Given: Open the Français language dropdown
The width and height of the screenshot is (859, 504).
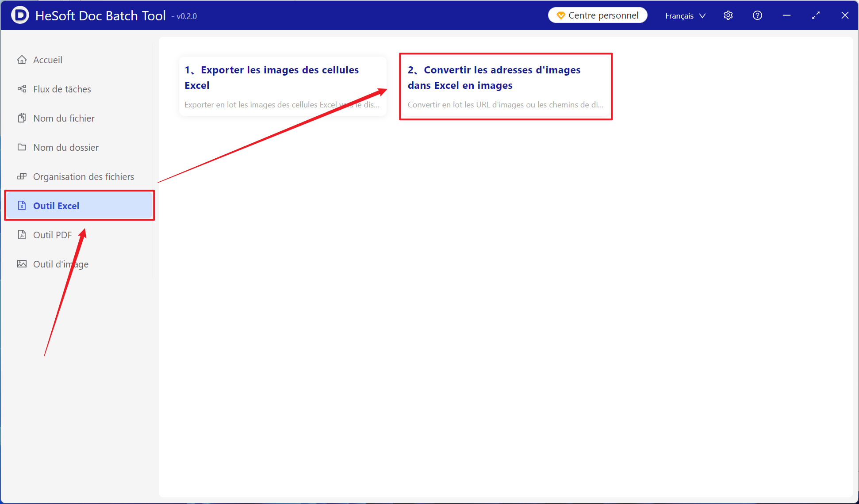Looking at the screenshot, I should 686,15.
